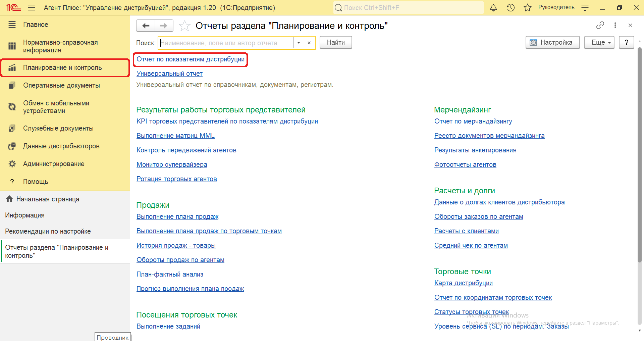Clear the search field with X

[309, 43]
